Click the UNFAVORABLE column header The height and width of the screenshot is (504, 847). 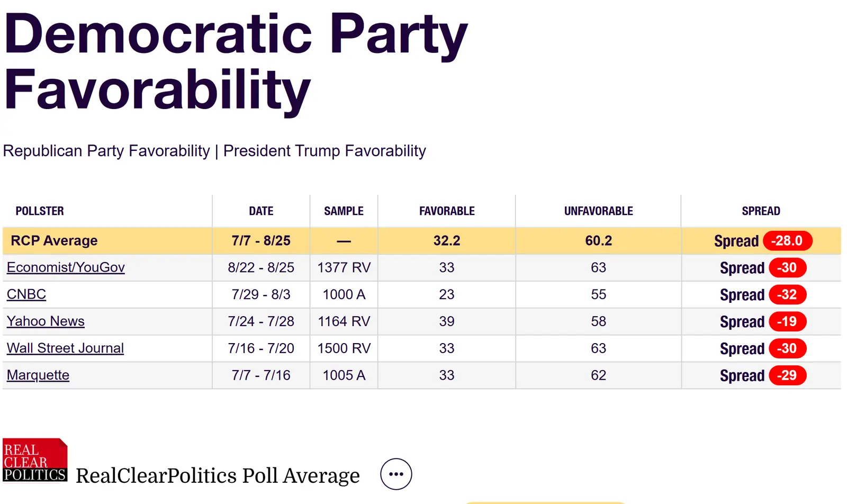(x=598, y=211)
